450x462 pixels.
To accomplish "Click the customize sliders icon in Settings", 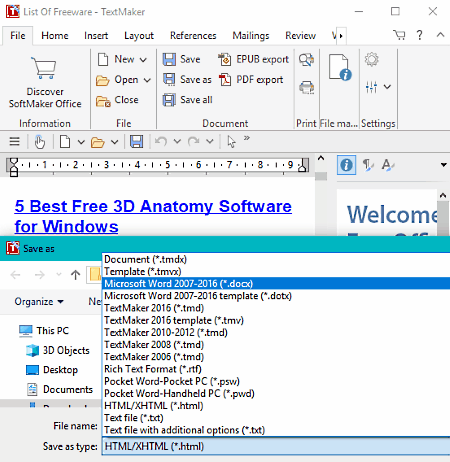I will pyautogui.click(x=371, y=87).
